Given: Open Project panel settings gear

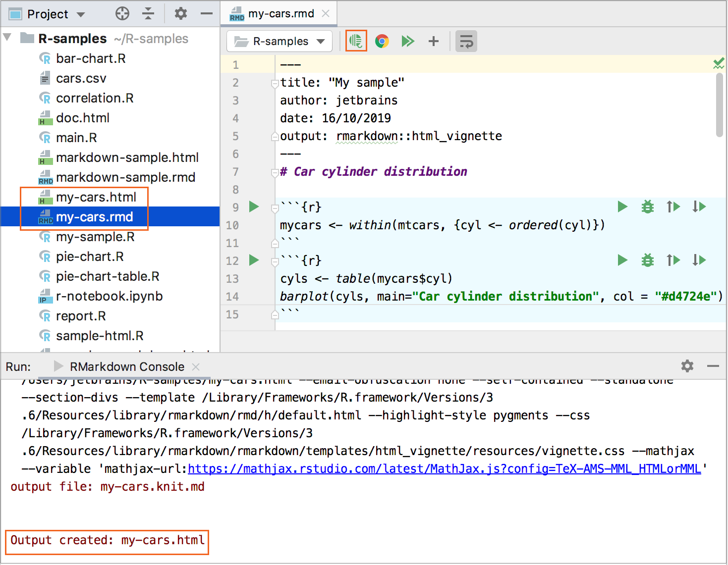Looking at the screenshot, I should click(180, 13).
